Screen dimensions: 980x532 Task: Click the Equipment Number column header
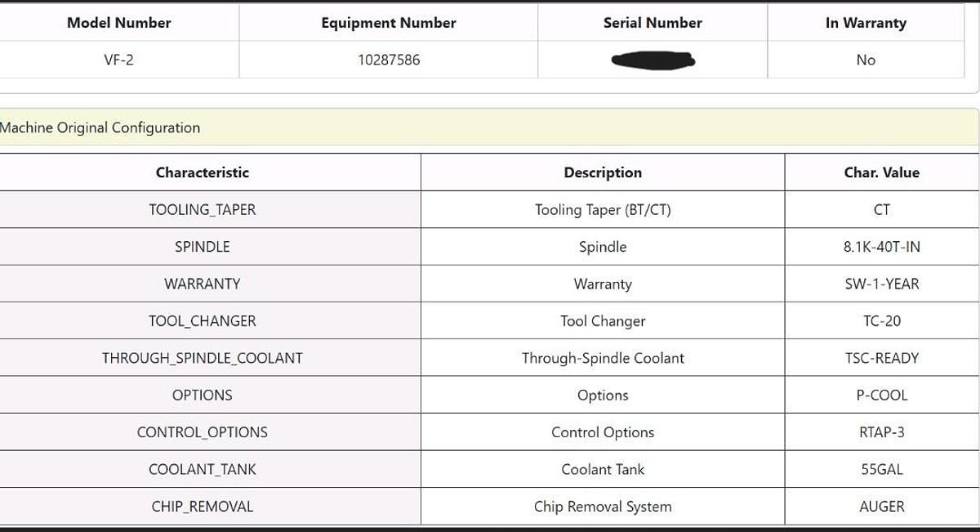pyautogui.click(x=389, y=23)
